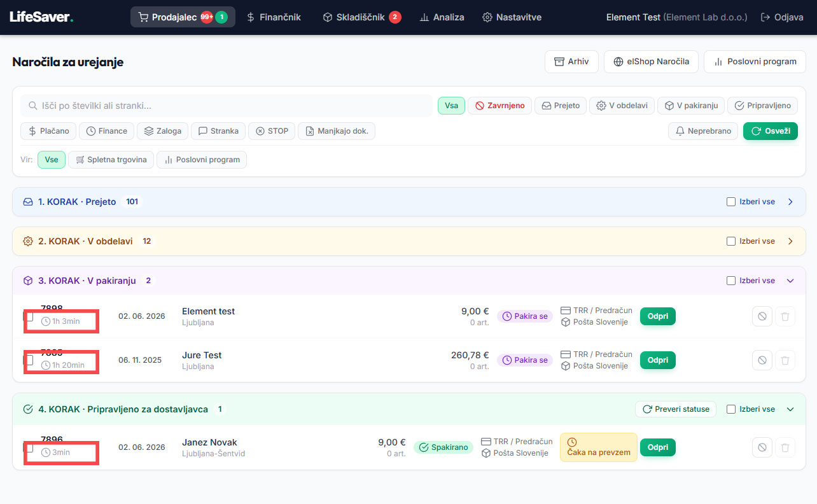Click the order search input field
The height and width of the screenshot is (504, 817).
[227, 106]
